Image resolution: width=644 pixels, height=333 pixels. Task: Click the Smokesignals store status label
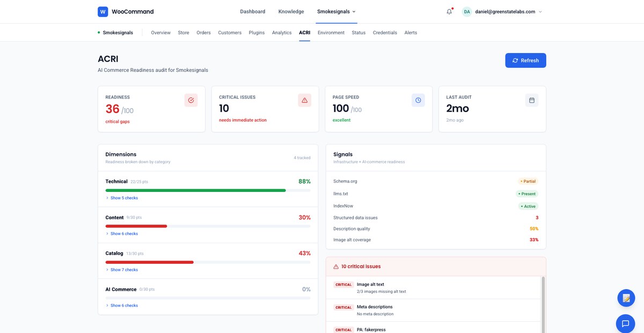point(115,33)
